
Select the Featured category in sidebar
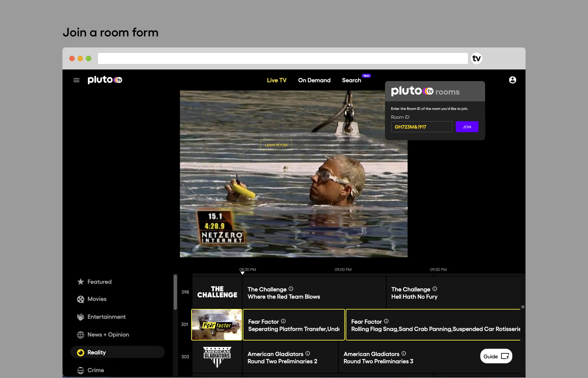pyautogui.click(x=99, y=282)
